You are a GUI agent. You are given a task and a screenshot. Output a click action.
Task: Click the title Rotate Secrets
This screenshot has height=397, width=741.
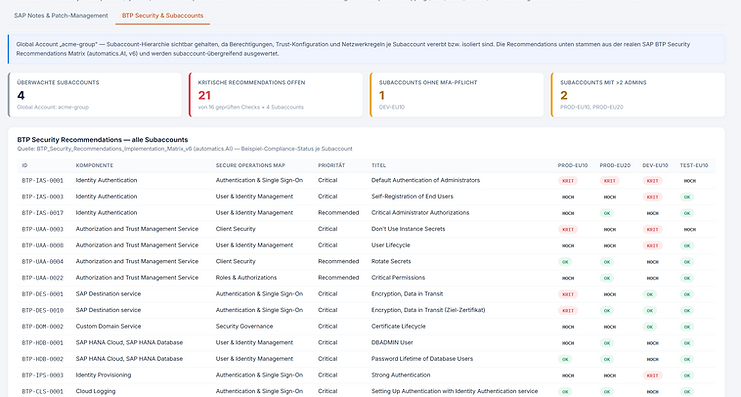coord(391,261)
